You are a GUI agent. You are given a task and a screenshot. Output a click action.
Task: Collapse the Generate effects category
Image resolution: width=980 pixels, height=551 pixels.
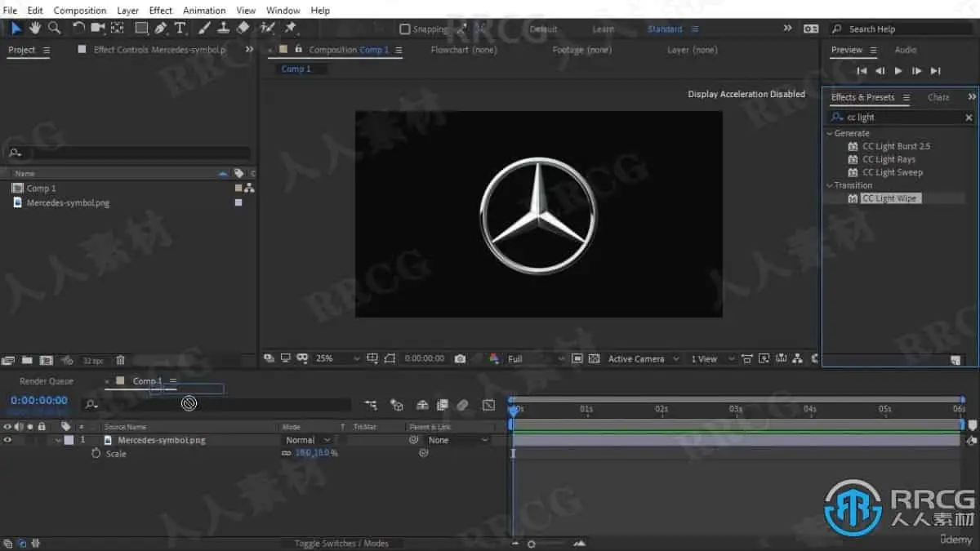pos(830,133)
